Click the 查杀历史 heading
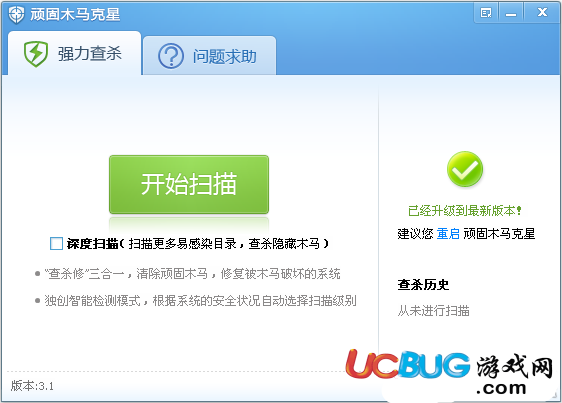The image size is (562, 403). pos(423,285)
